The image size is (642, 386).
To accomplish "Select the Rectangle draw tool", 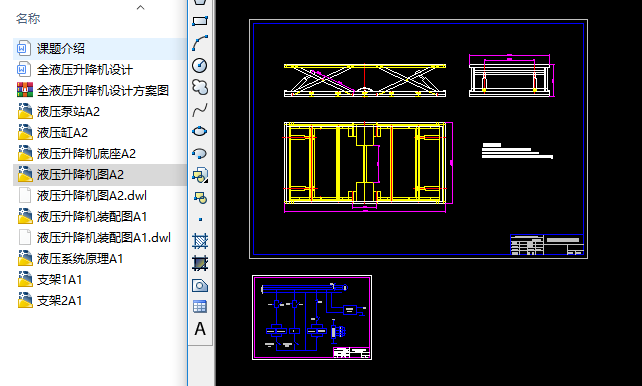I will [200, 21].
